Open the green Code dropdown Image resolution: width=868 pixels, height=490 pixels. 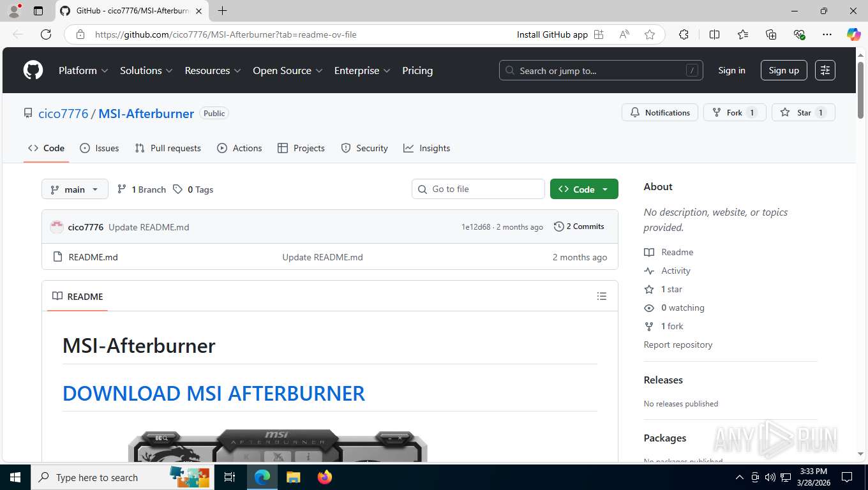pyautogui.click(x=584, y=189)
